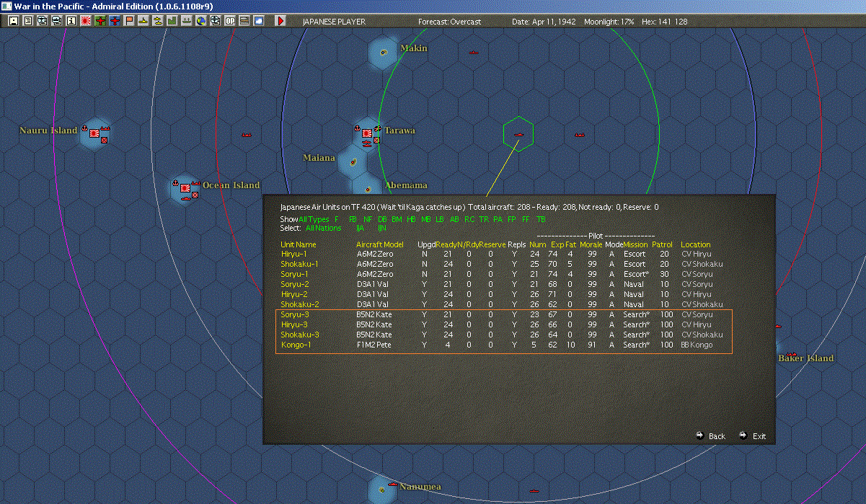The image size is (866, 504).
Task: Filter by FP floatplane type
Action: pyautogui.click(x=512, y=219)
